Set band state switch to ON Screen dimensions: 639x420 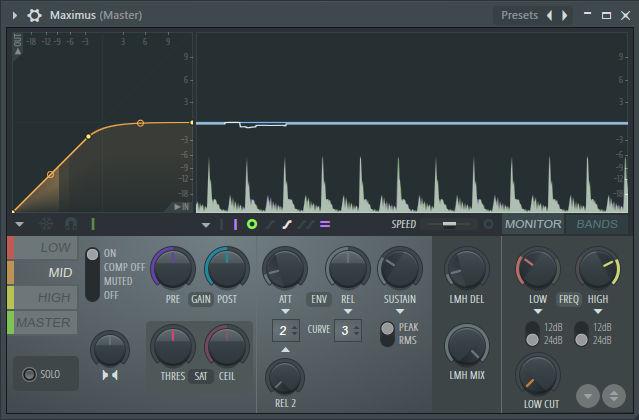click(110, 253)
